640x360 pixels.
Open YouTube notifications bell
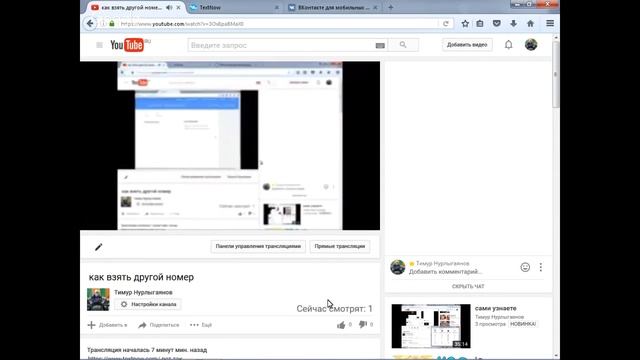pos(508,44)
